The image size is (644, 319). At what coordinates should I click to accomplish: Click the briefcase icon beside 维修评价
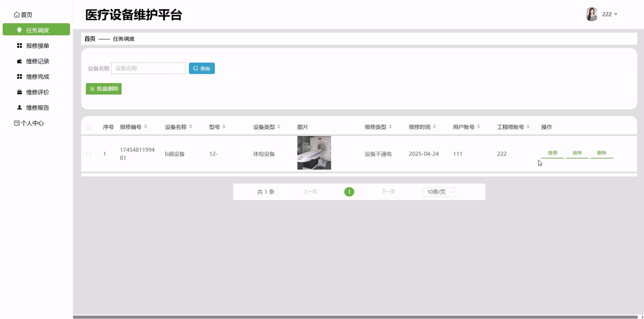coord(20,92)
